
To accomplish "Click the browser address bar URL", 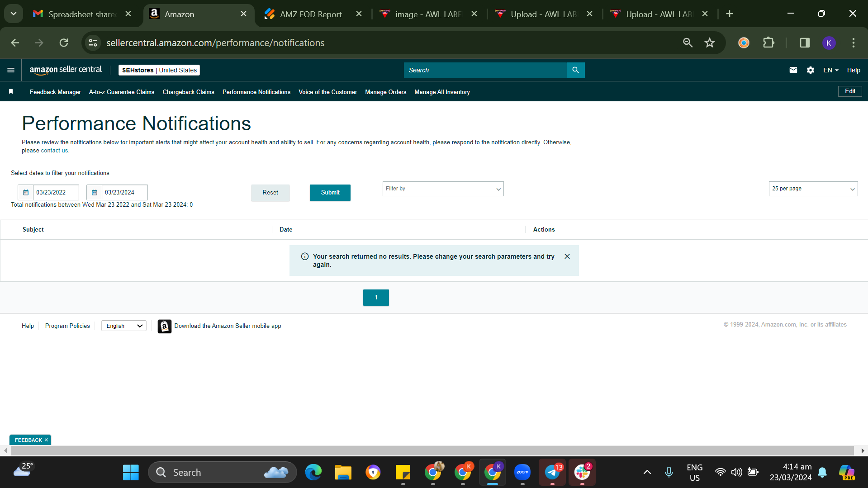I will point(215,43).
